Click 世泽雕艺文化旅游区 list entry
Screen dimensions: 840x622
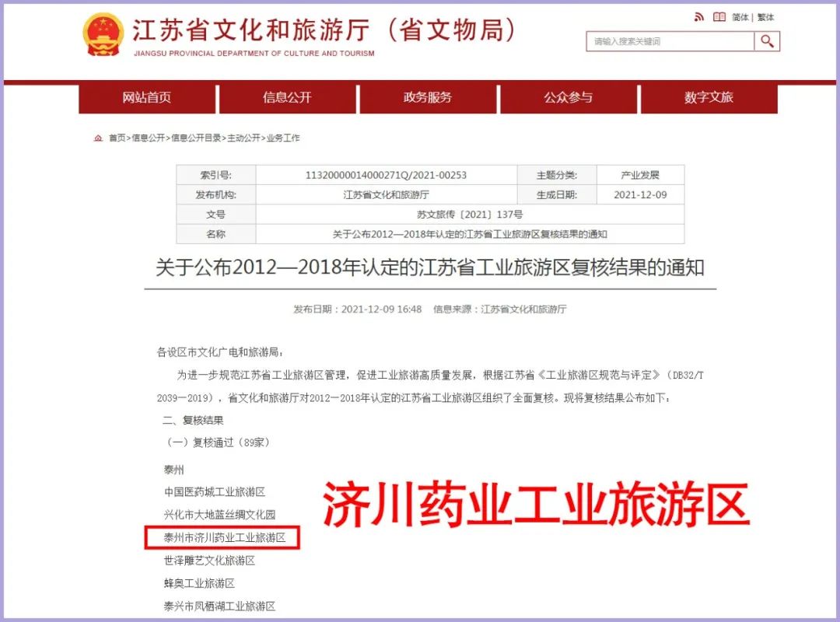209,561
